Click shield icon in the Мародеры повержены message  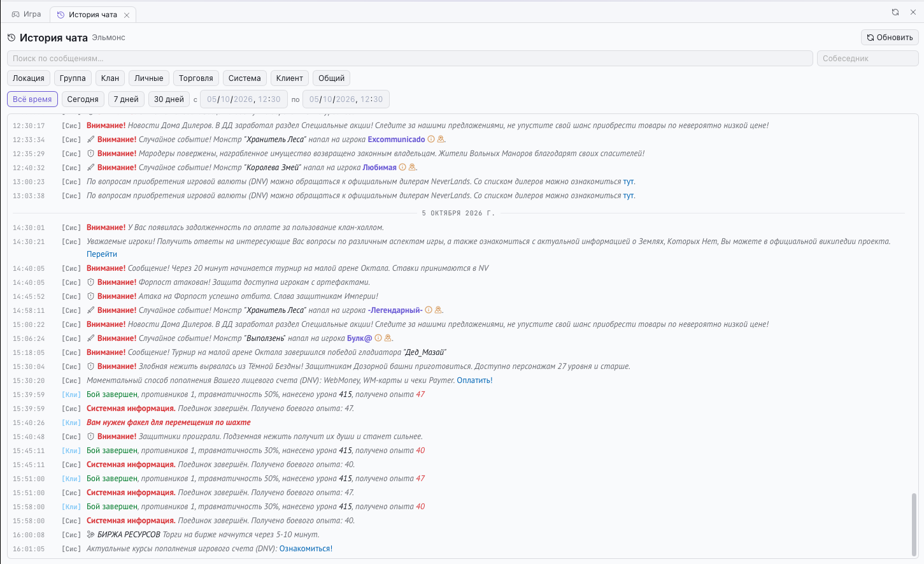[90, 154]
